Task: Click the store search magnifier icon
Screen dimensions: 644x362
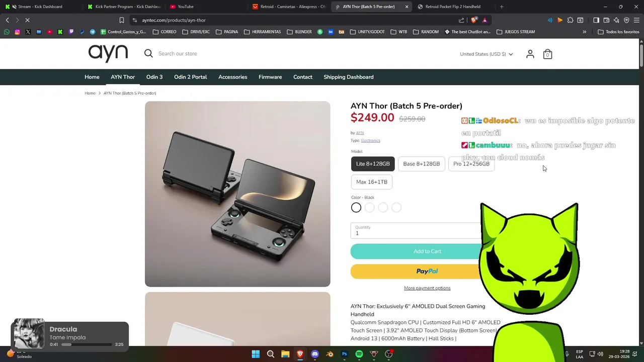Action: [148, 53]
